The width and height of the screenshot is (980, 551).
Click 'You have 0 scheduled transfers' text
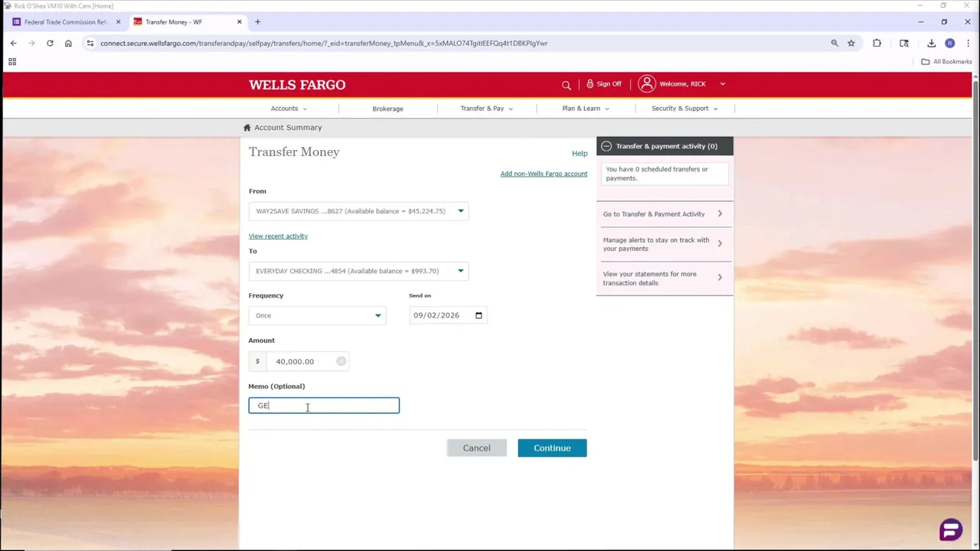pos(657,174)
